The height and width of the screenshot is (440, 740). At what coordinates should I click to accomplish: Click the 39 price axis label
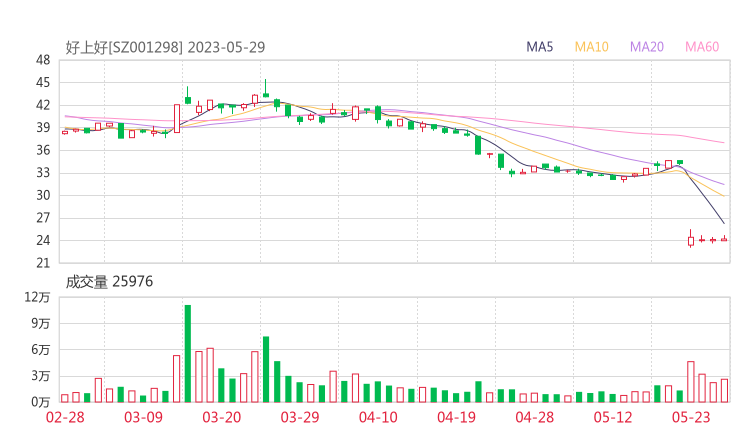tap(43, 127)
